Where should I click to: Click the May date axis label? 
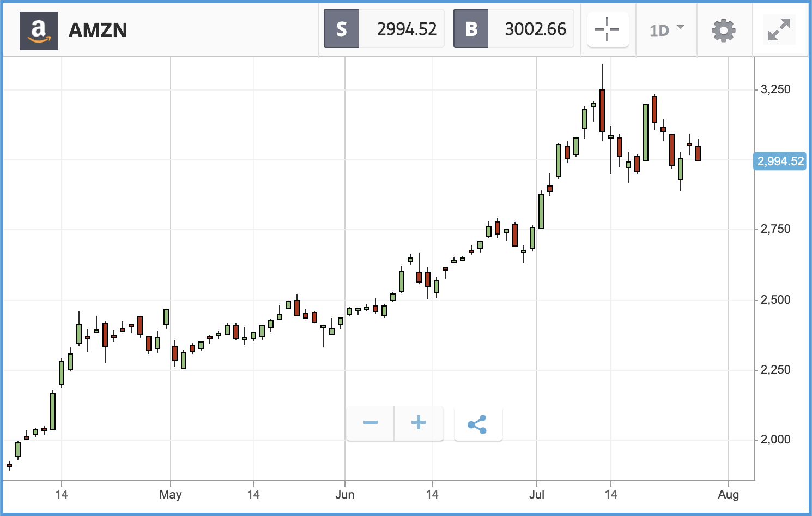[x=171, y=495]
